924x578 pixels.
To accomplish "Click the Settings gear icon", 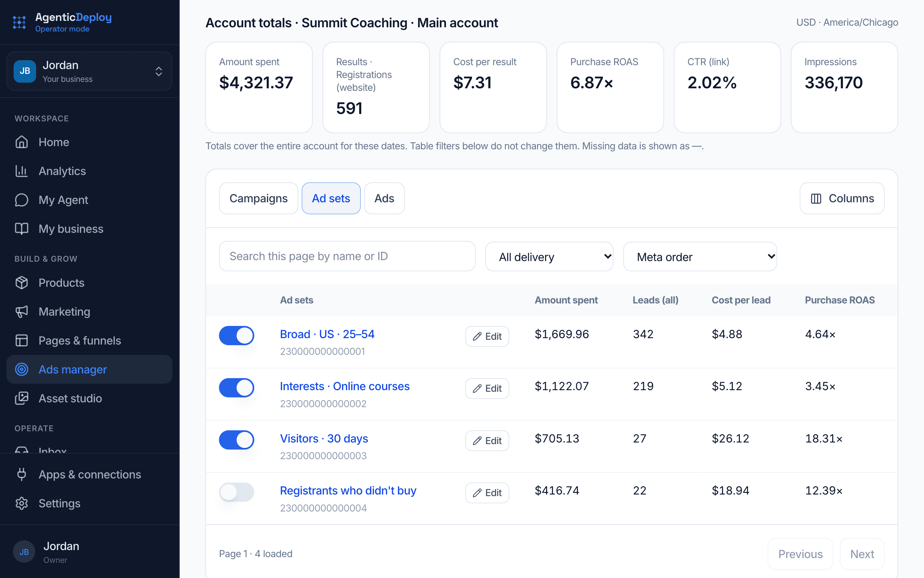I will click(22, 504).
